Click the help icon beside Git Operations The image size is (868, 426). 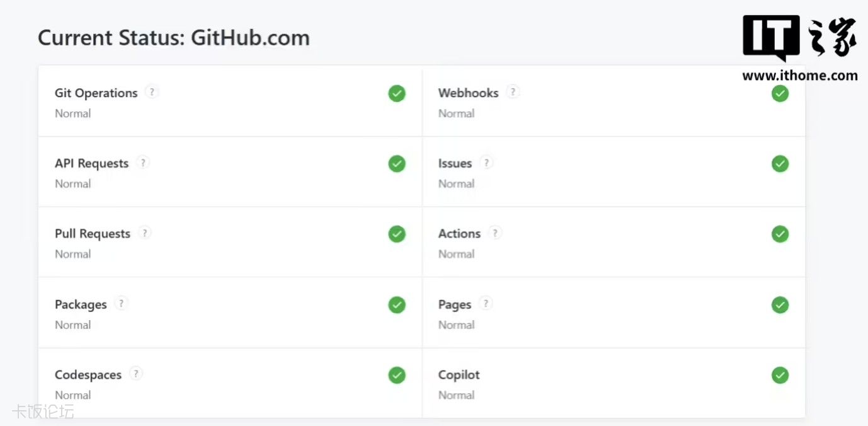click(151, 92)
